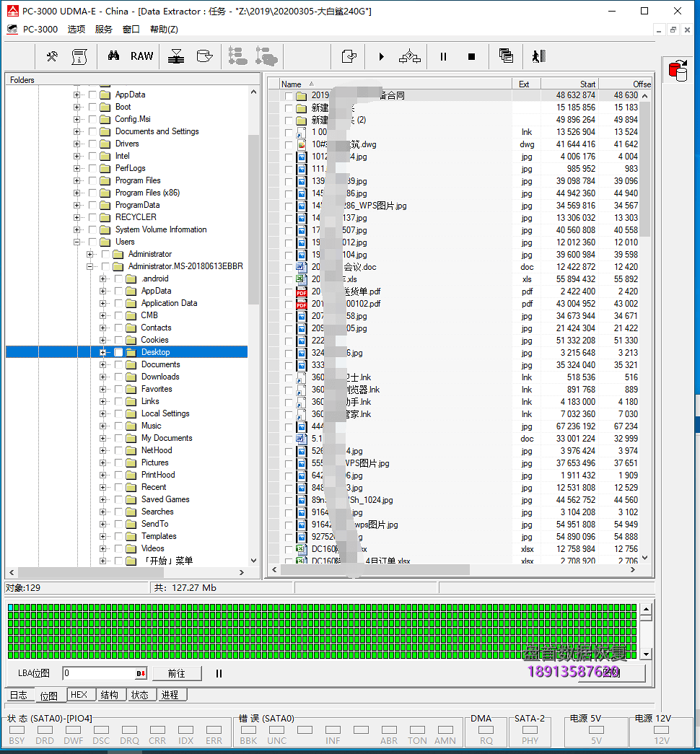Viewport: 700px width, 754px height.
Task: Check the Documents and Settings checkbox
Action: [x=92, y=132]
